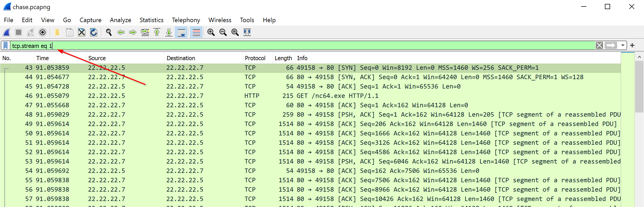Open the Help menu

coord(269,20)
